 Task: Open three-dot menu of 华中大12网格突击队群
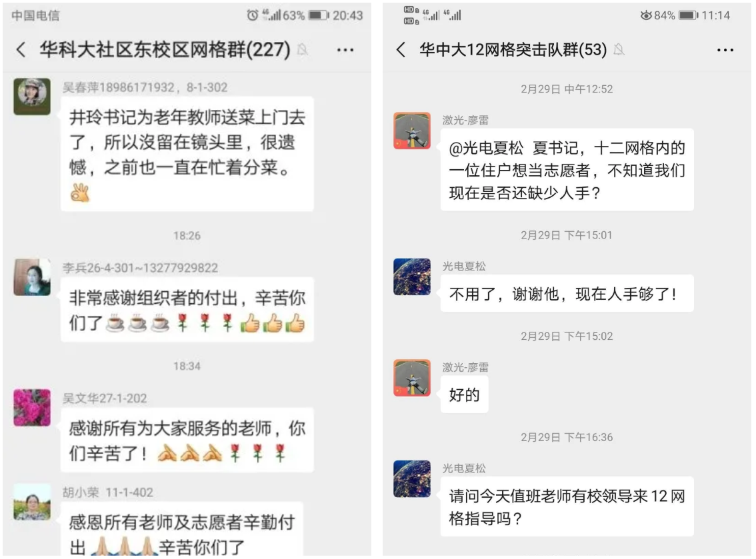click(x=725, y=49)
